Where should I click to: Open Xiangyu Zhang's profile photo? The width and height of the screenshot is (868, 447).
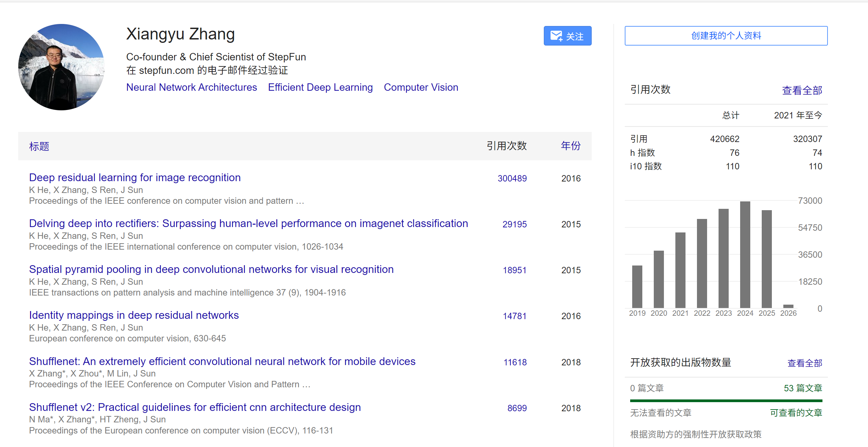click(x=61, y=67)
